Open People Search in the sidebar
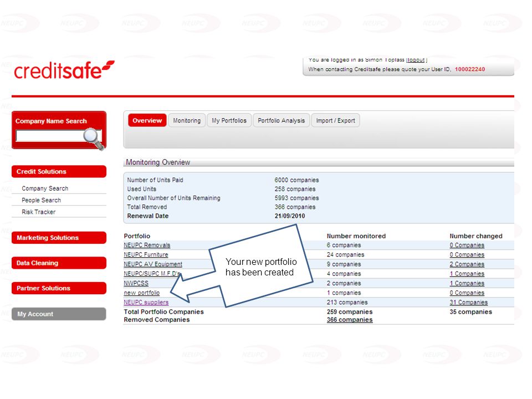The width and height of the screenshot is (532, 399). (x=42, y=200)
